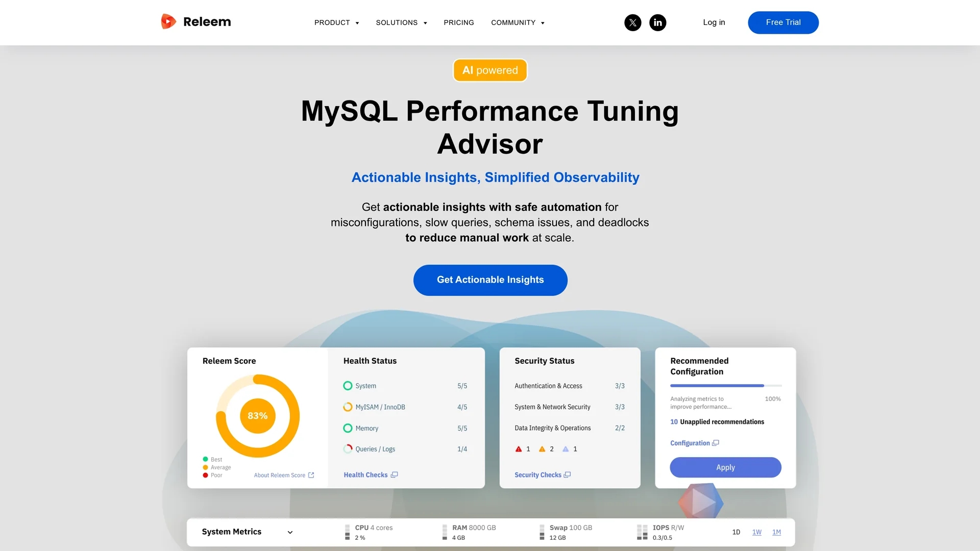
Task: Click the Releem logo icon
Action: [x=168, y=21]
